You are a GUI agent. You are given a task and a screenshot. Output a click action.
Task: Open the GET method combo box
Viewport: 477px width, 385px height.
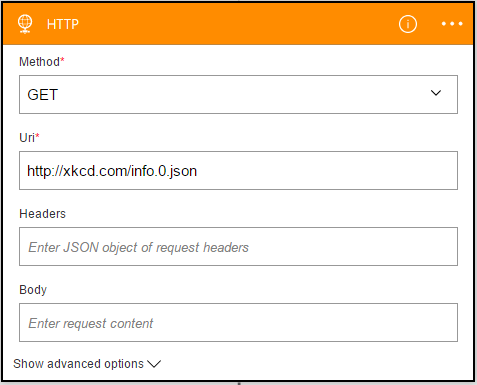point(238,94)
